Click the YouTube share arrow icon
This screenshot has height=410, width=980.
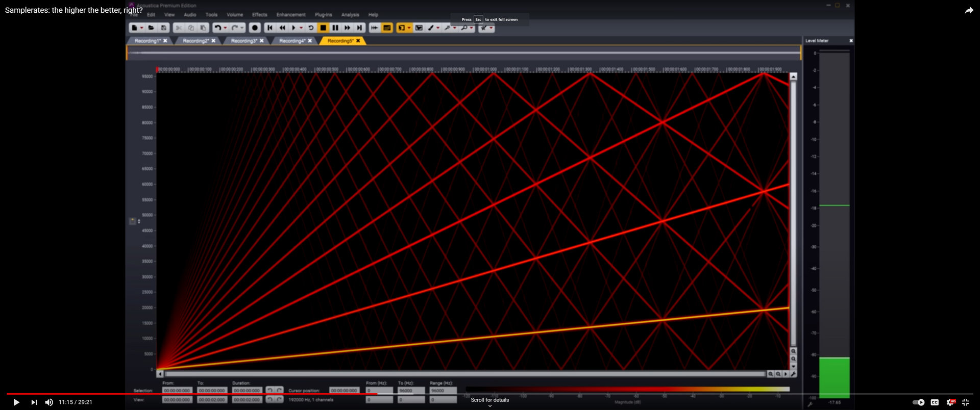[968, 11]
